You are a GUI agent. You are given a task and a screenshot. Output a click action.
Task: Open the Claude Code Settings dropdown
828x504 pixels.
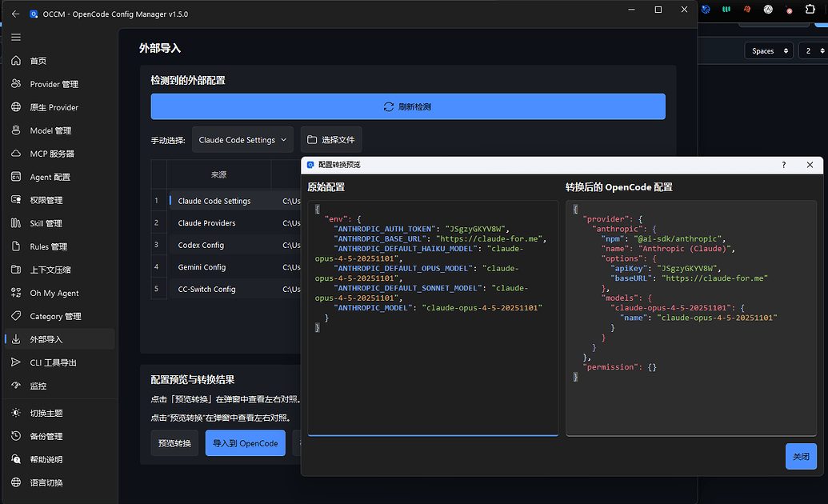(x=242, y=140)
